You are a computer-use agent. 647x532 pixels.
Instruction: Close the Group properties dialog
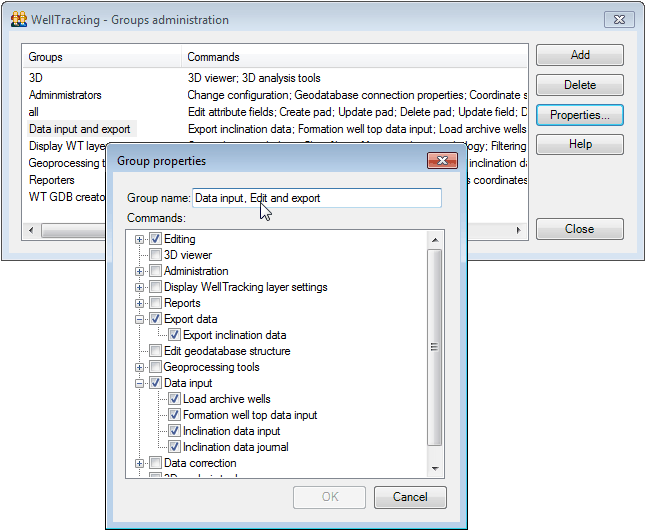(442, 161)
